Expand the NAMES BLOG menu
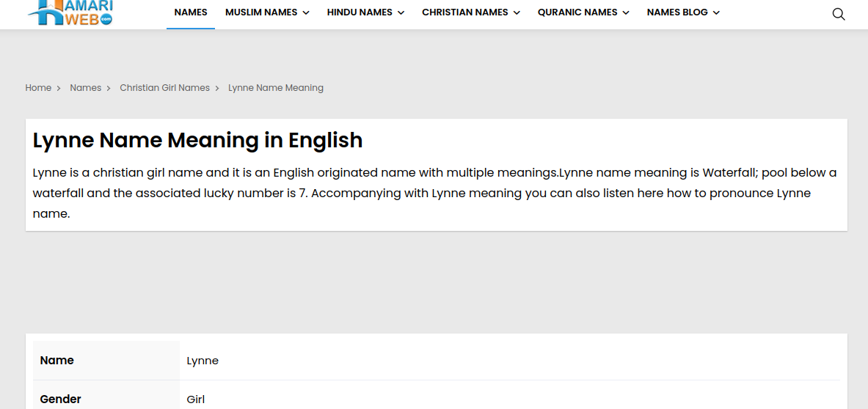Screen dimensions: 868x409 coord(683,12)
